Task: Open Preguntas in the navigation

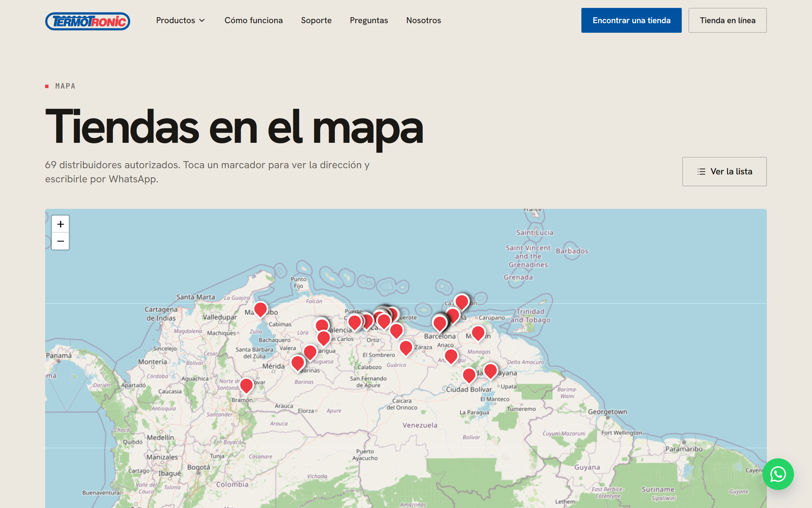Action: pyautogui.click(x=369, y=21)
